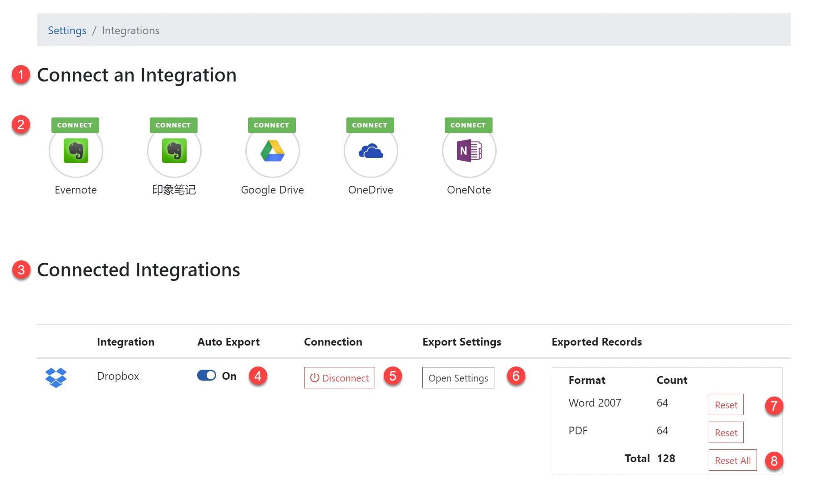813x504 pixels.
Task: Click the Exported Records column header
Action: pos(597,342)
